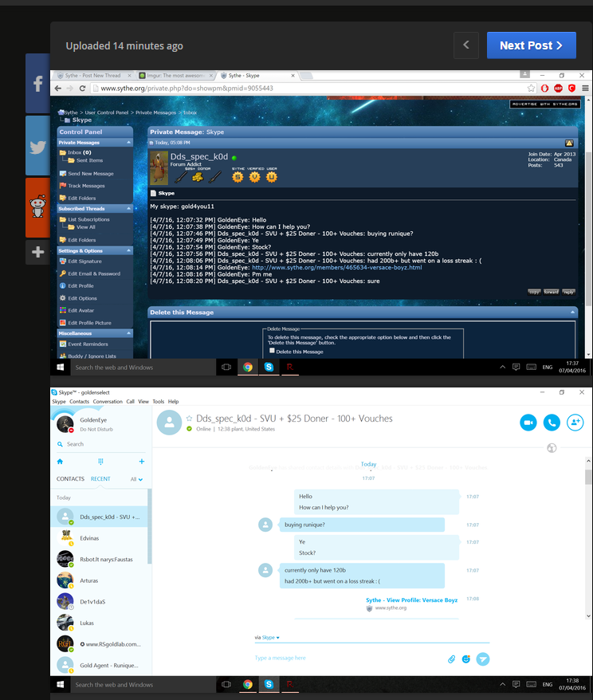Image resolution: width=593 pixels, height=700 pixels.
Task: Click Skype icon in the lower taskbar
Action: click(x=269, y=684)
